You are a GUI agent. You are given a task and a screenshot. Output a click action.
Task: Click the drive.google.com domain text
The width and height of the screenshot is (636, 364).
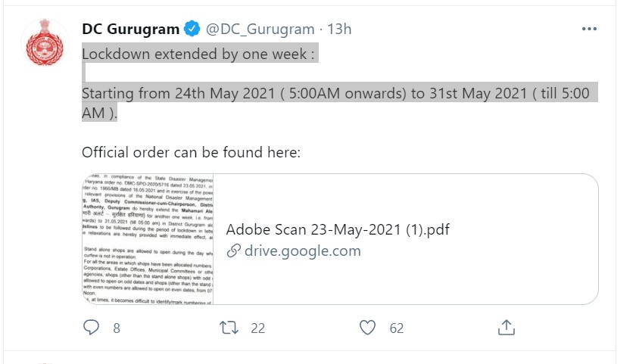[303, 250]
